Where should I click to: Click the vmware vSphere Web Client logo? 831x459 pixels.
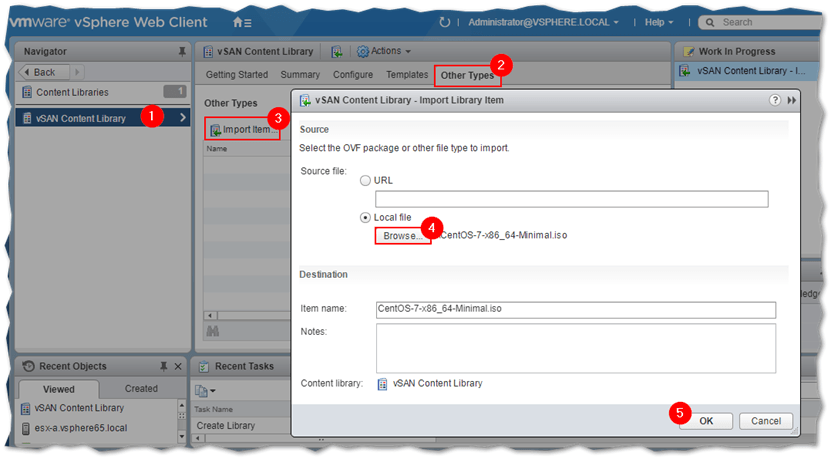109,22
